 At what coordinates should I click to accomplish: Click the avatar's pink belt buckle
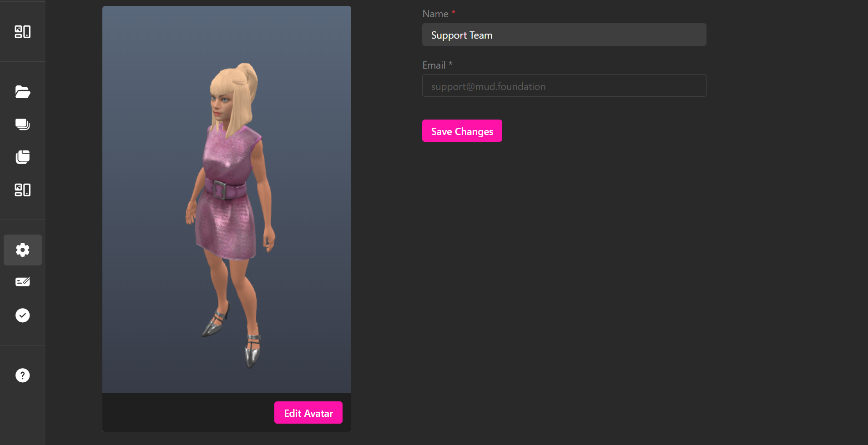click(x=220, y=190)
